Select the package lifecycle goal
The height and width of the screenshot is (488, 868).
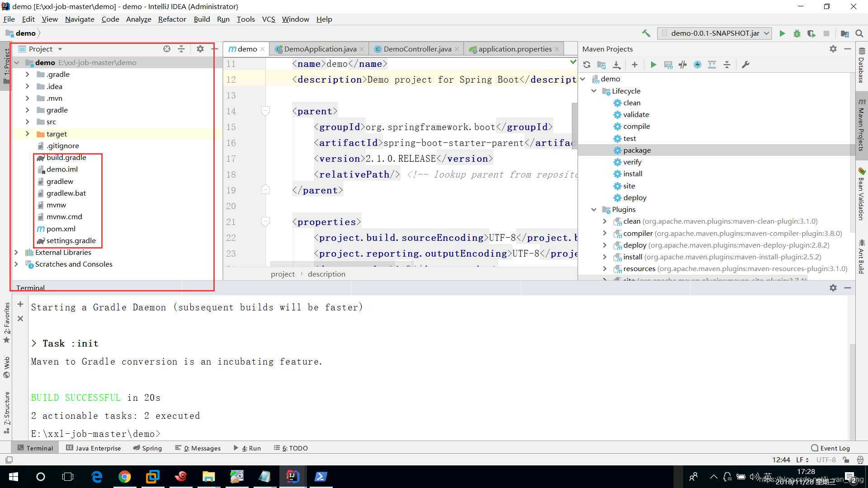[x=637, y=150]
